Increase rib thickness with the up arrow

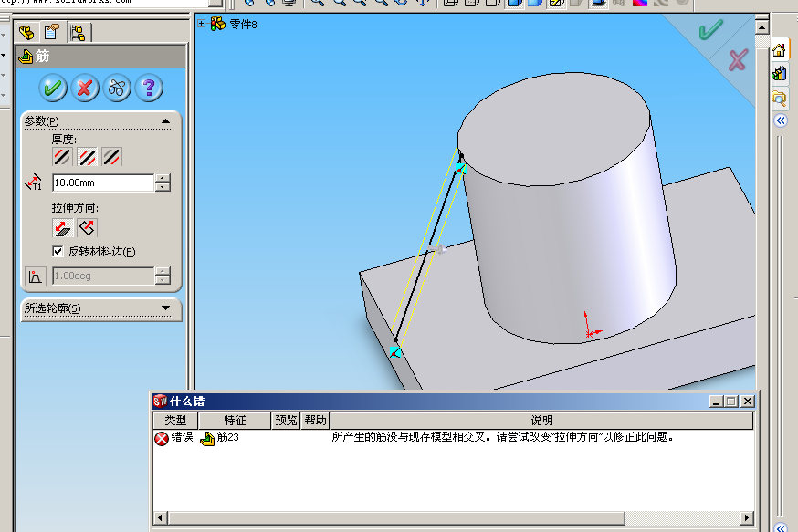point(163,178)
